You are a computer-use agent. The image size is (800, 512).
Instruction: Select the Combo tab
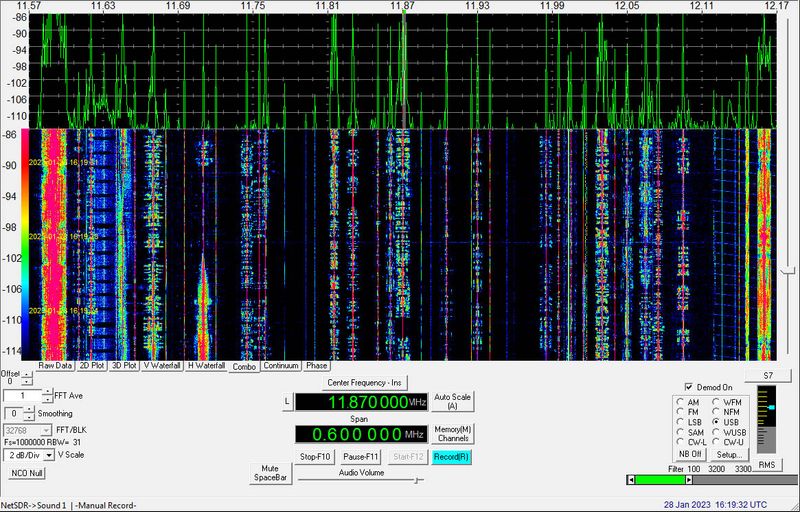(244, 367)
